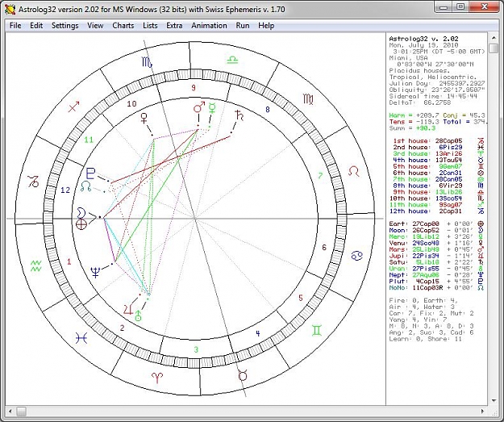Viewport: 504px width, 422px height.
Task: Click the Pluto glyph in the chart
Action: 91,173
